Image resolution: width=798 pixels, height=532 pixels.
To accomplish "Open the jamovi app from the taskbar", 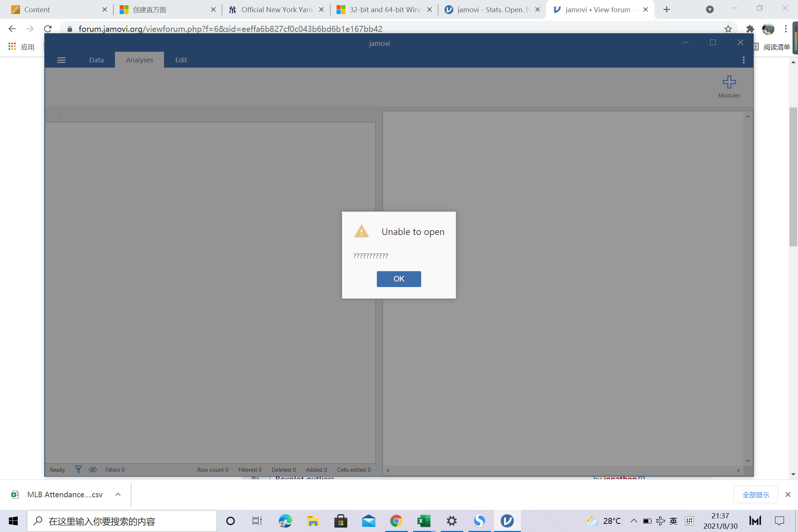I will point(507,521).
